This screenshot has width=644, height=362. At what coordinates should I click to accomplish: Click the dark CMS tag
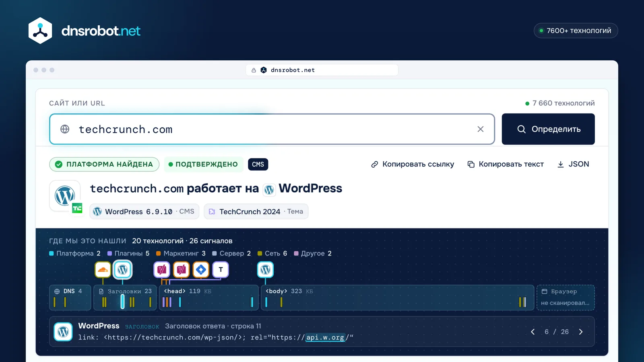[258, 164]
